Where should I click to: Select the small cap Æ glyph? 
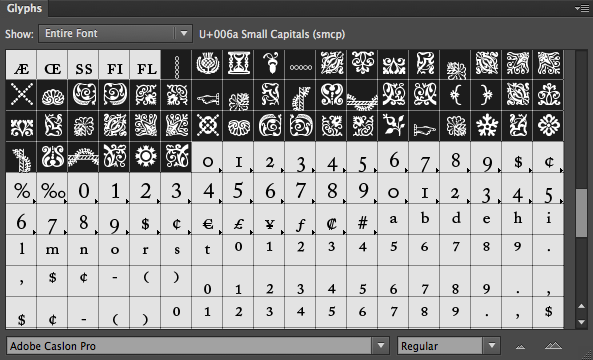21,65
